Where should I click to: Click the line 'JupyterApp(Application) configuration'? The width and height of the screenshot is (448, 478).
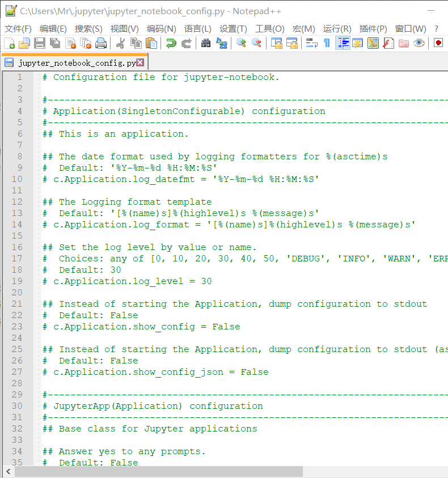(x=158, y=406)
